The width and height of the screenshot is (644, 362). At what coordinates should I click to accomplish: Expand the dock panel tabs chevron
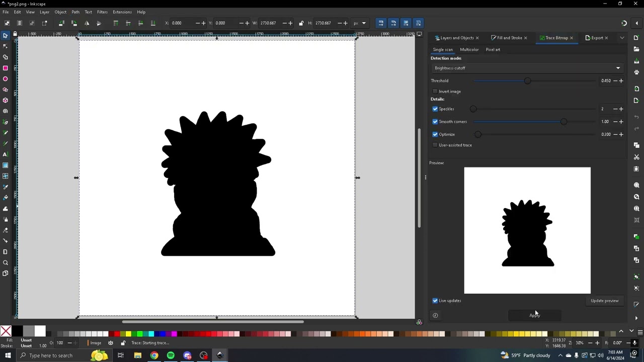[x=622, y=38]
